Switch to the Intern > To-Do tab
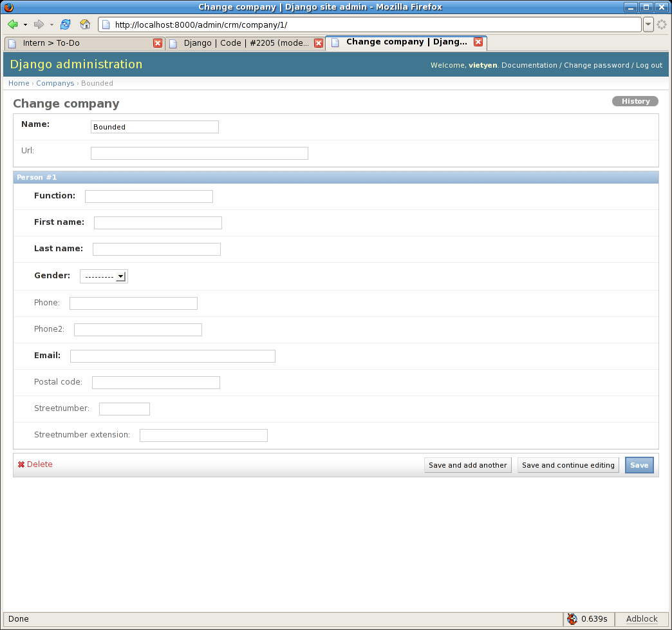 tap(84, 43)
